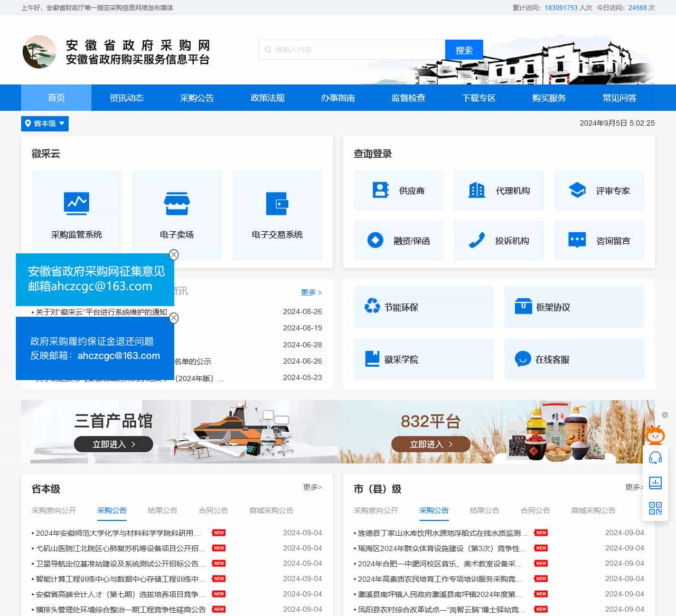
Task: Click 立即进入 on 三首产品馆 banner
Action: coord(114,444)
